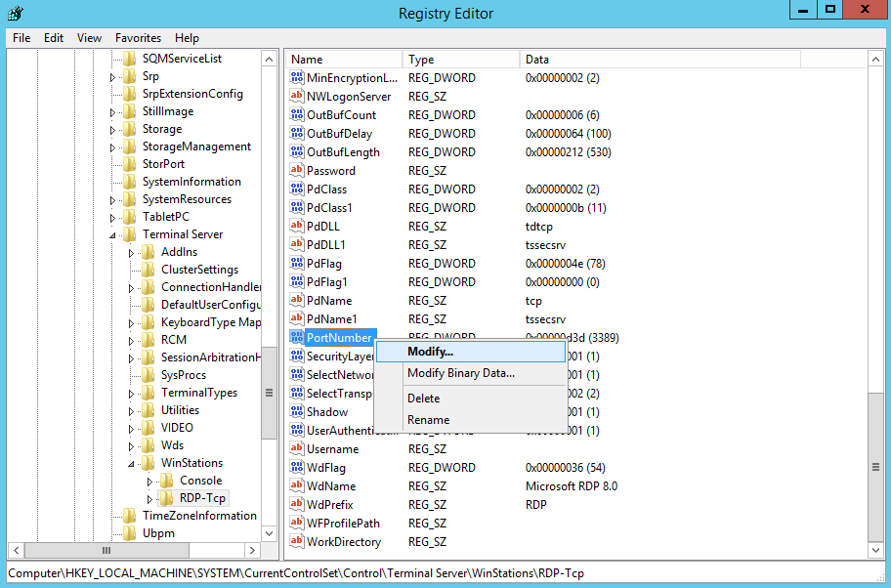Choose Modify... from the context menu
Viewport: 891px width, 588px height.
coord(430,352)
